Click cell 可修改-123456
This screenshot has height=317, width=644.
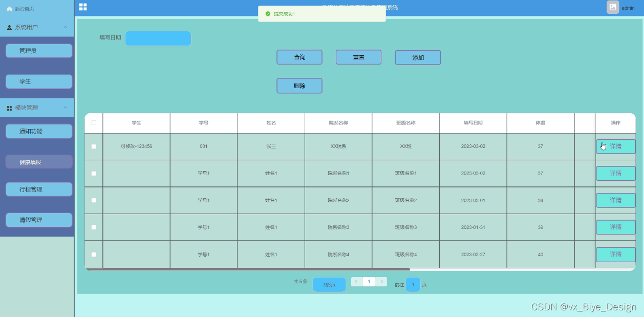[x=136, y=146]
